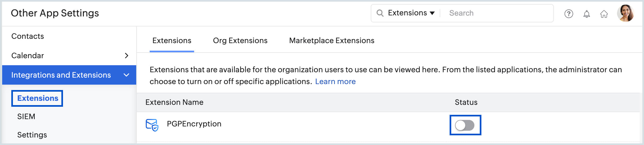Screen dimensions: 644x145
Task: Open the help question mark icon
Action: pyautogui.click(x=569, y=14)
